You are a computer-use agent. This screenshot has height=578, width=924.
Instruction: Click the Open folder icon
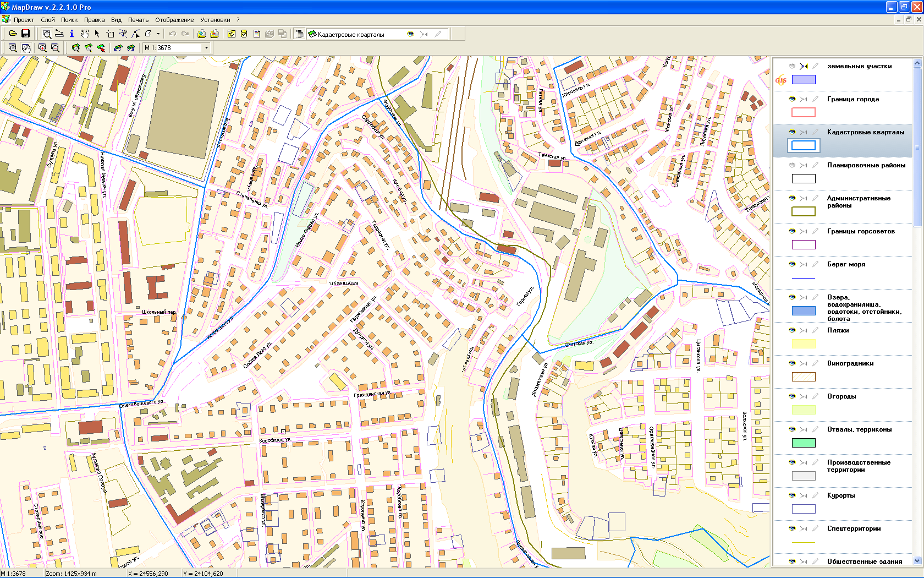coord(13,34)
